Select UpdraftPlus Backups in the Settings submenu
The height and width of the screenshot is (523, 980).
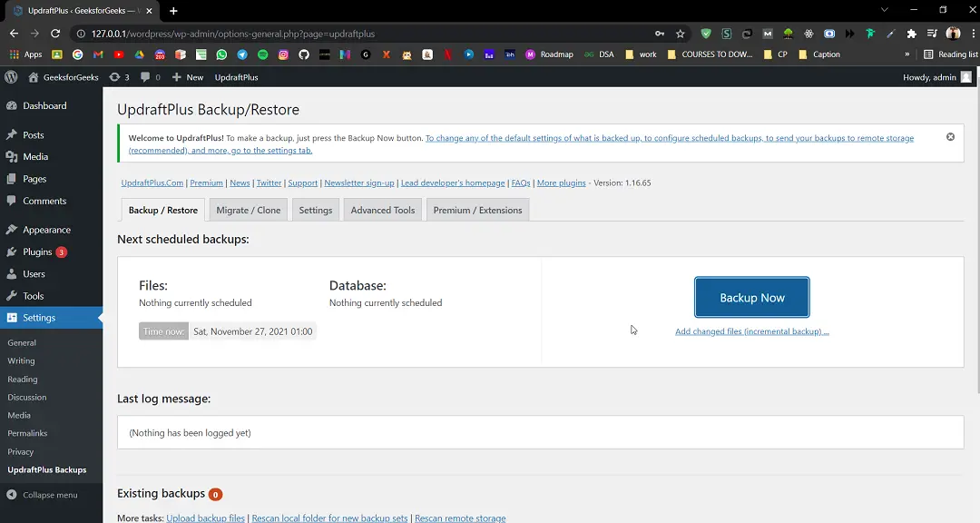[47, 469]
